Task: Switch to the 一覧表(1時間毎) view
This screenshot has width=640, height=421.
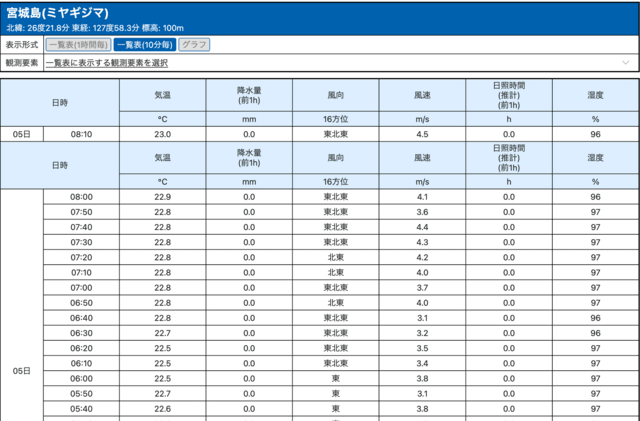Action: (x=78, y=45)
